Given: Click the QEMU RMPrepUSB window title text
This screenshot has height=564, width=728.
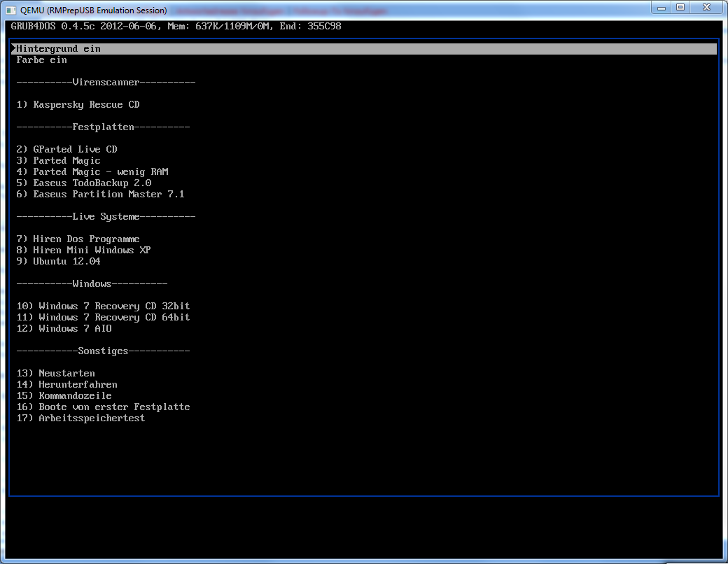Looking at the screenshot, I should pos(93,10).
